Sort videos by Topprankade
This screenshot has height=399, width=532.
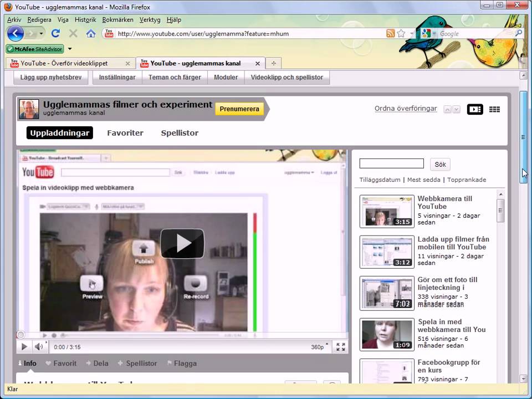click(467, 180)
